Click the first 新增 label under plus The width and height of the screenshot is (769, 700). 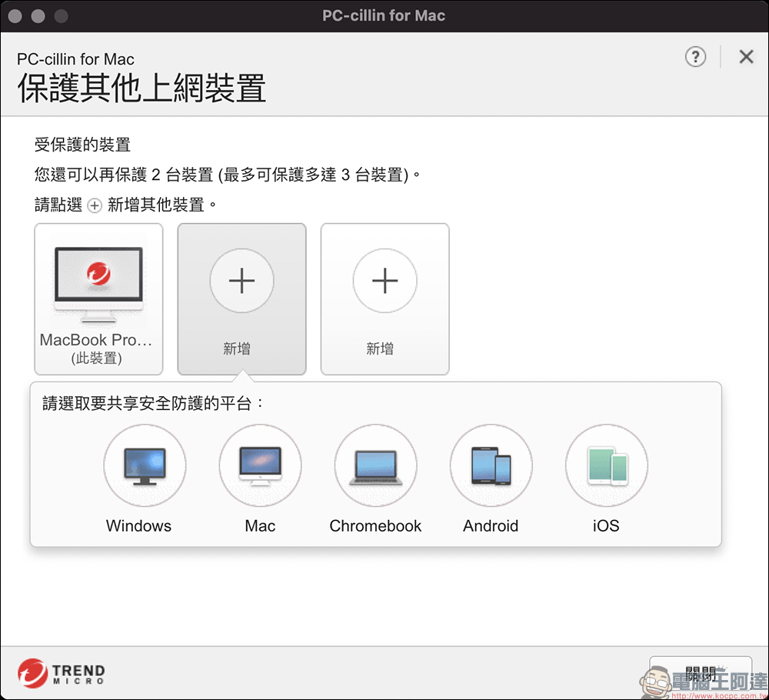tap(237, 349)
